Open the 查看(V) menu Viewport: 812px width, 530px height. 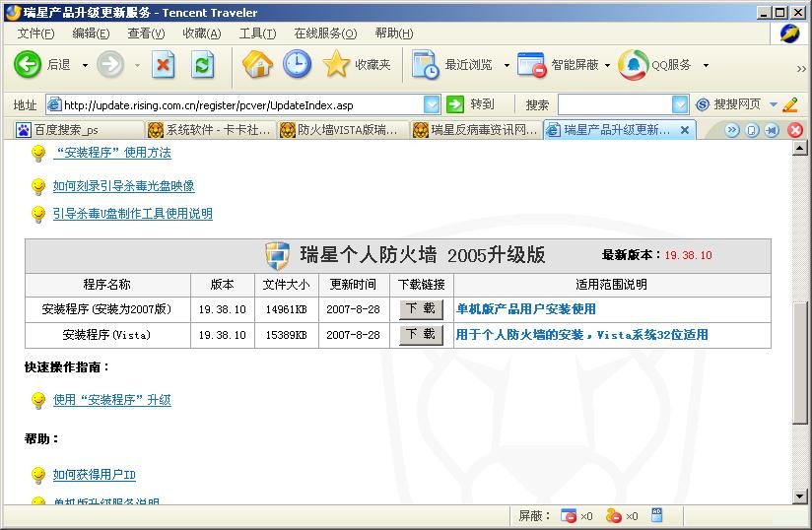click(x=146, y=33)
